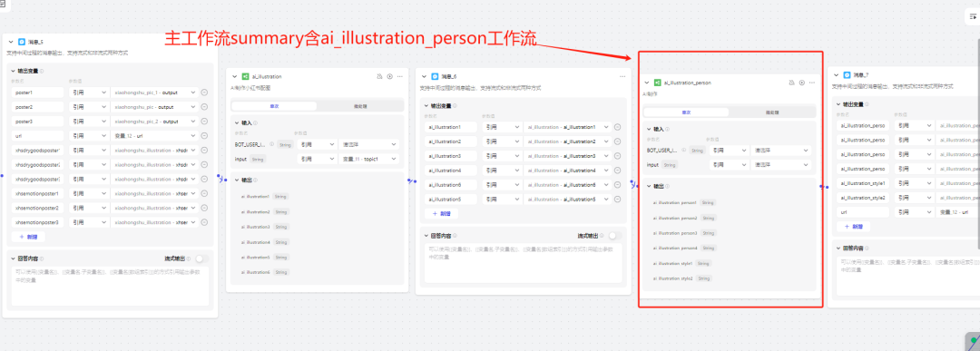The height and width of the screenshot is (351, 980).
Task: Toggle 流式输出 switch in 消息_5
Action: pos(201,258)
